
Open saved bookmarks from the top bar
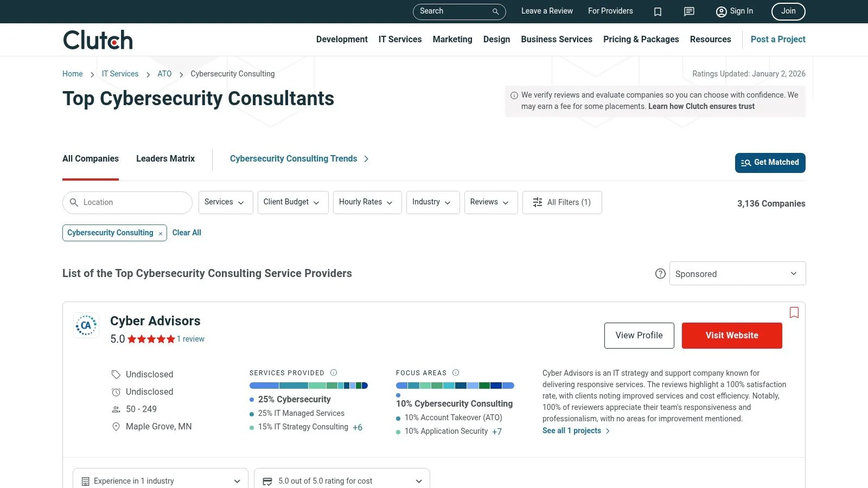coord(658,11)
